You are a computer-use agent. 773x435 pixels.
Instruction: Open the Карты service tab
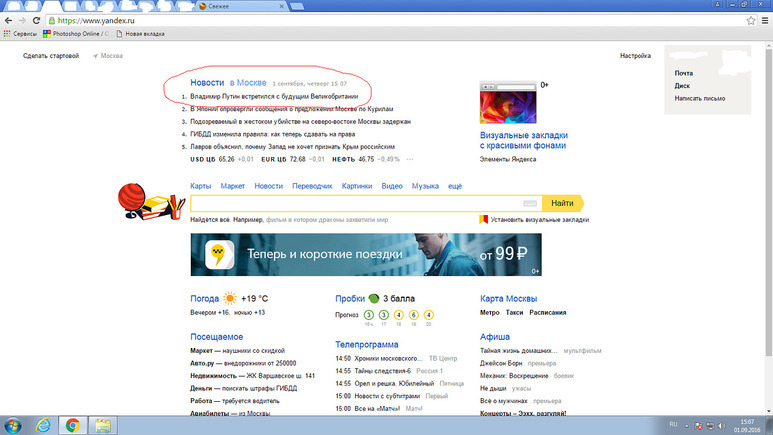click(201, 186)
